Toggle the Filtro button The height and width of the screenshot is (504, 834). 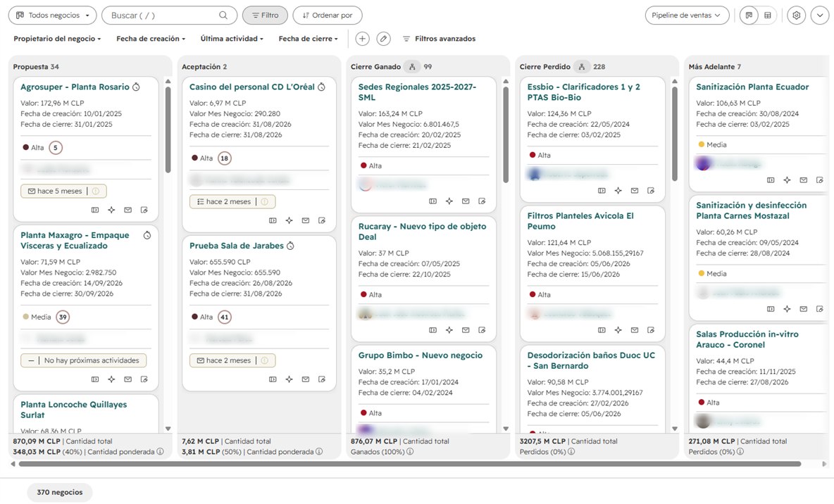(x=265, y=15)
